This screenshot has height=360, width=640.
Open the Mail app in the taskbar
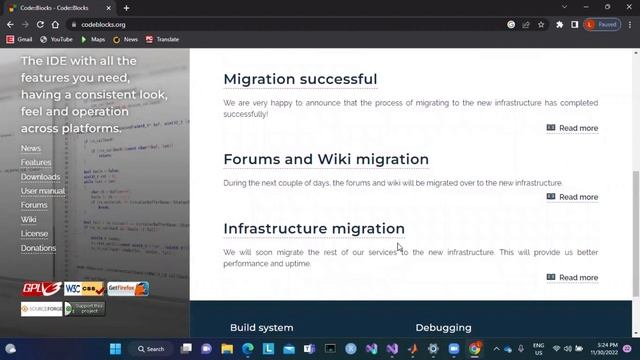289,349
